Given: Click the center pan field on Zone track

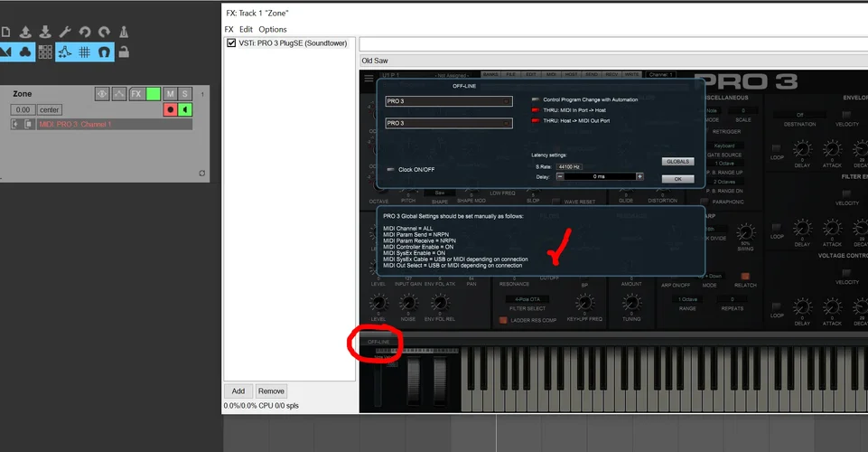Looking at the screenshot, I should pyautogui.click(x=50, y=109).
